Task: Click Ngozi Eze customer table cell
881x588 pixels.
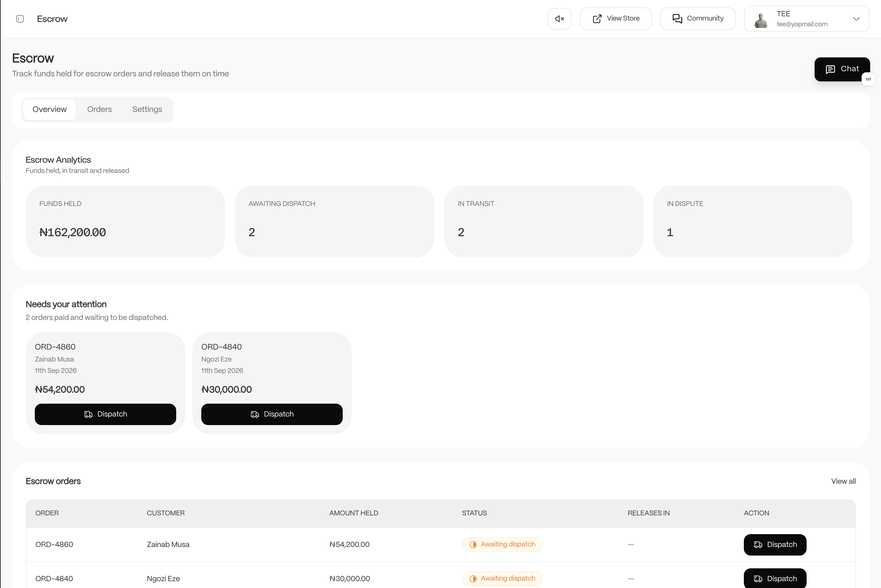Action: tap(163, 579)
